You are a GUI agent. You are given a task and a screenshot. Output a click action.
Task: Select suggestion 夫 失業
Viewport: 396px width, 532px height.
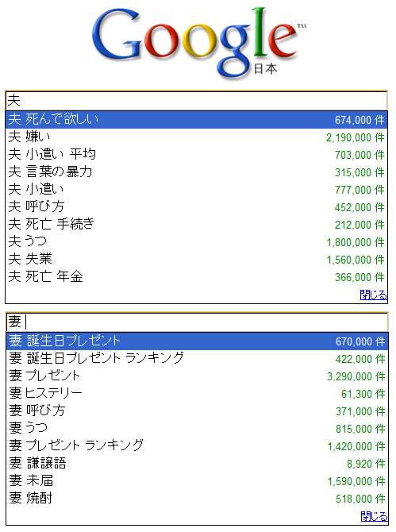click(196, 260)
